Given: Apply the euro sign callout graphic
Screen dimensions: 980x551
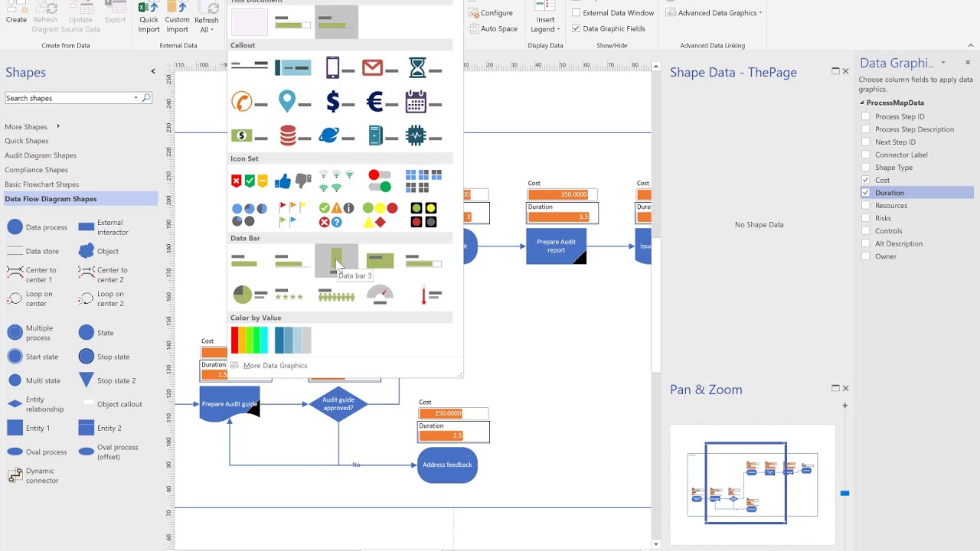Looking at the screenshot, I should coord(381,102).
